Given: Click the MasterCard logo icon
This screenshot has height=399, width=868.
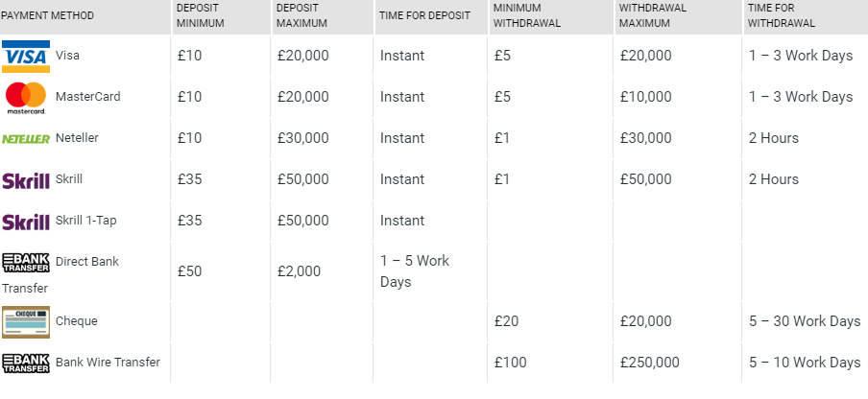Looking at the screenshot, I should click(x=26, y=99).
